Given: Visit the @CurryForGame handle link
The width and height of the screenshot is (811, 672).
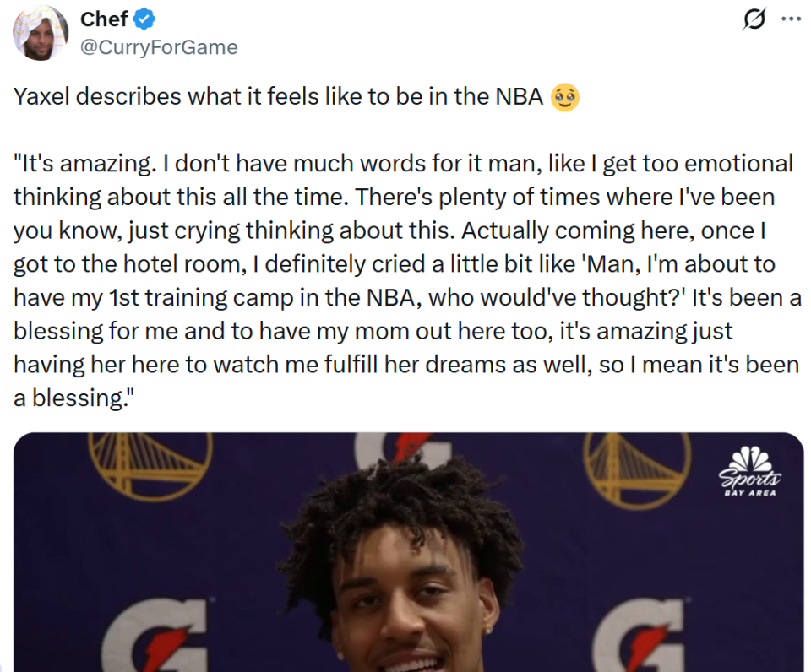Looking at the screenshot, I should 159,47.
